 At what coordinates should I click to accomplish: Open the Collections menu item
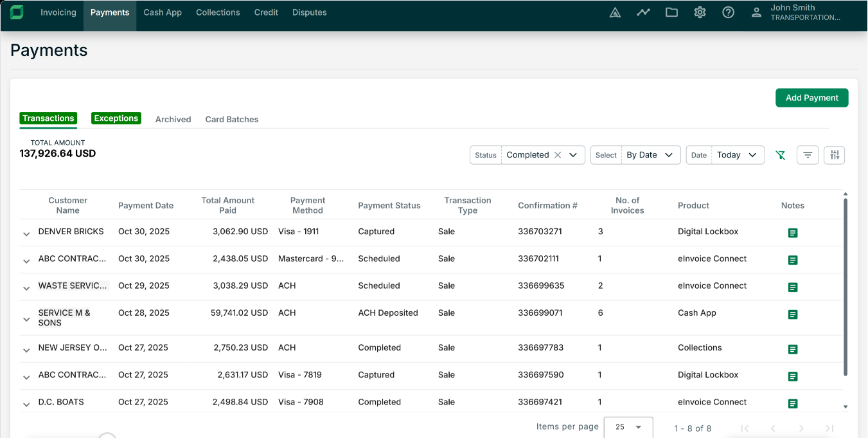pyautogui.click(x=218, y=12)
